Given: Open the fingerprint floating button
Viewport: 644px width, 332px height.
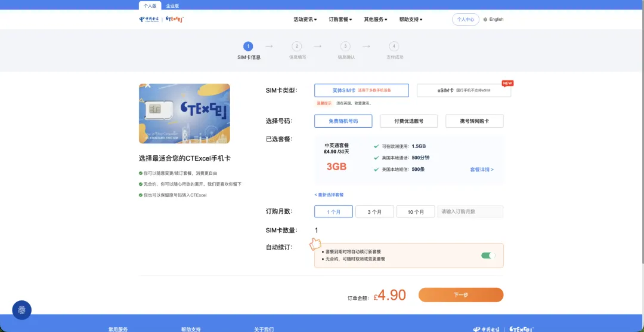Looking at the screenshot, I should [x=22, y=310].
